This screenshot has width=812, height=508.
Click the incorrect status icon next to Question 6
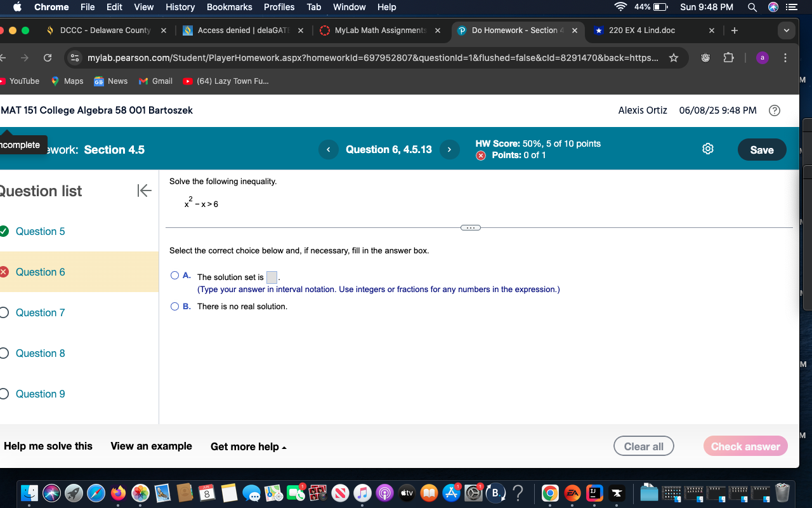click(3, 272)
